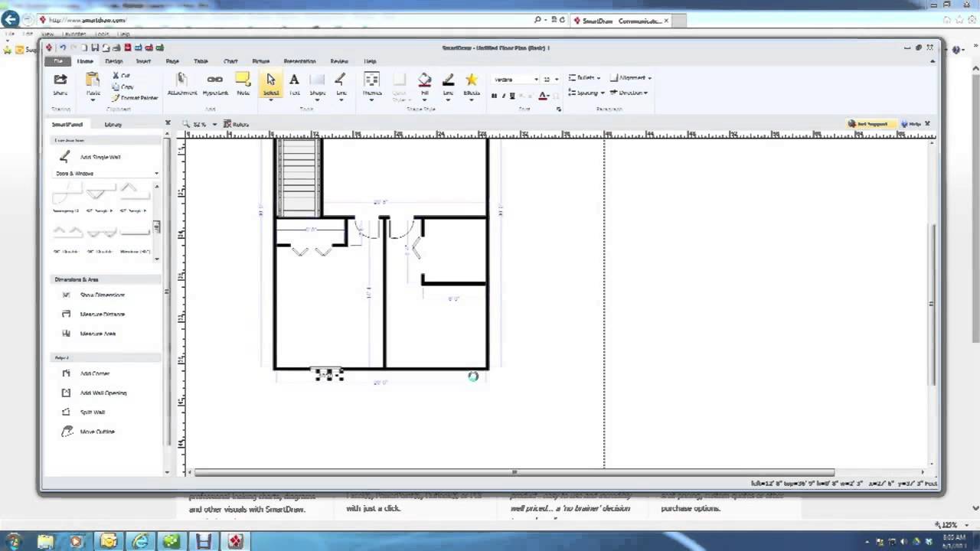The width and height of the screenshot is (980, 551).
Task: Use the Format Painter
Action: tap(136, 98)
